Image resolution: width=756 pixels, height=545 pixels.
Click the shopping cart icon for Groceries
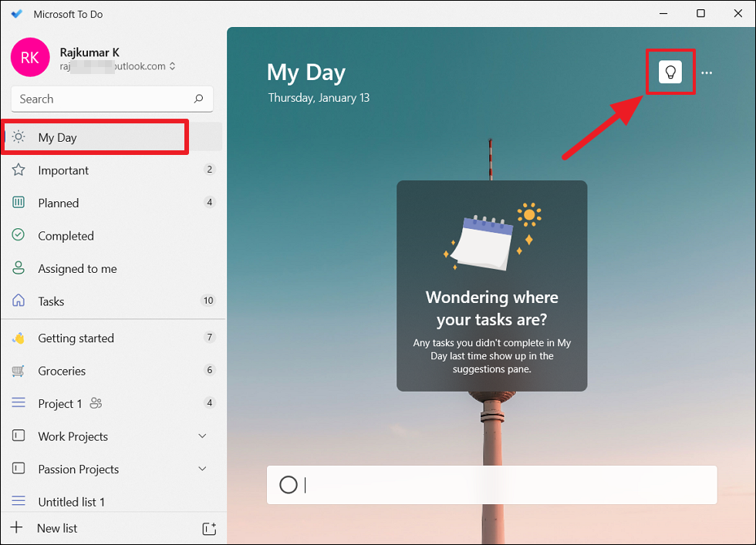[19, 371]
